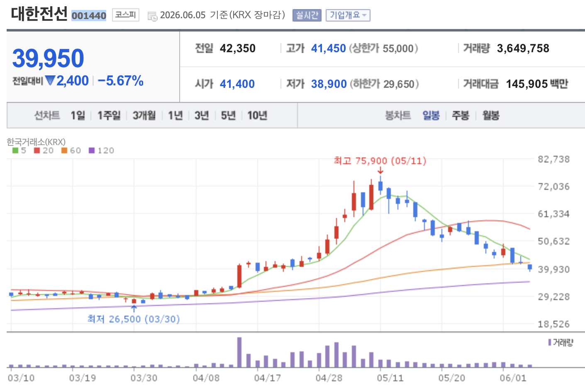The image size is (585, 392).
Task: Click the orange 60-day moving average swatch
Action: tap(64, 150)
